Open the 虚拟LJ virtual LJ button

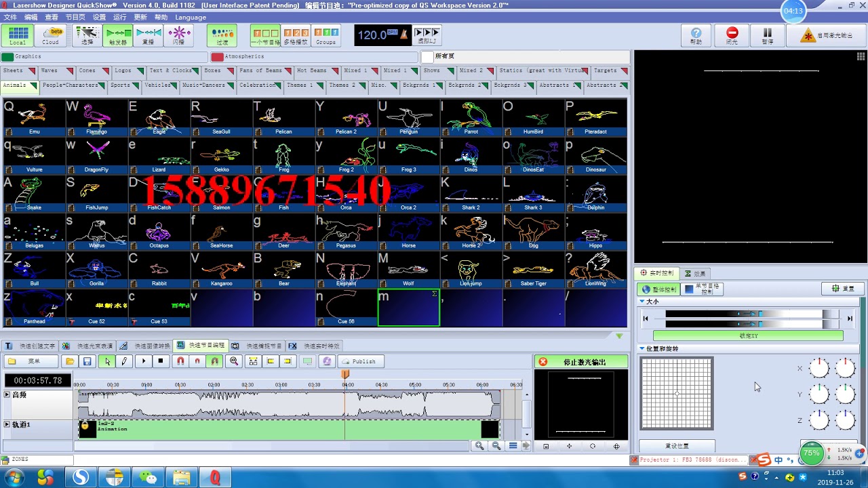click(427, 35)
